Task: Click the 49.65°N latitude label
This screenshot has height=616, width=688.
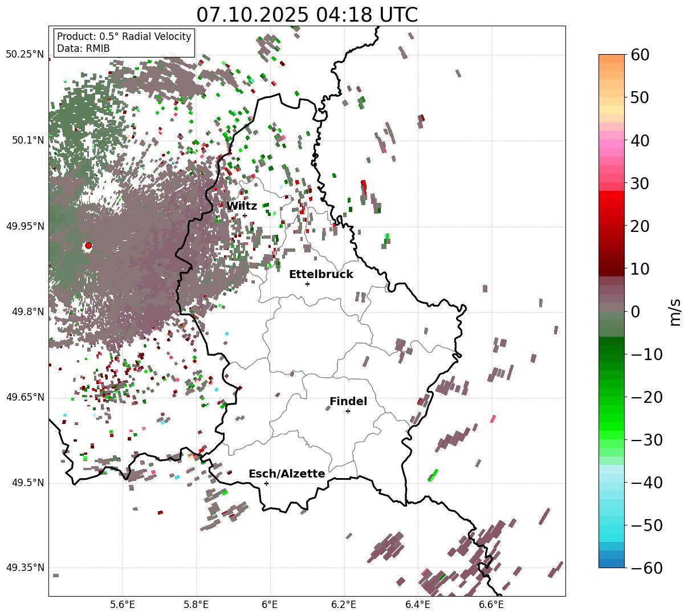Action: tap(25, 397)
